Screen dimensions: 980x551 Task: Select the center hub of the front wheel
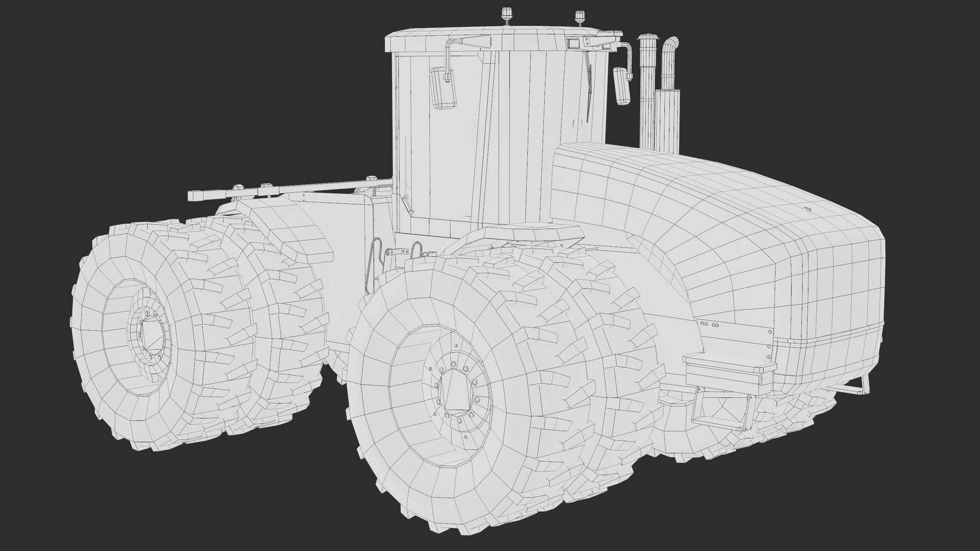click(x=455, y=390)
